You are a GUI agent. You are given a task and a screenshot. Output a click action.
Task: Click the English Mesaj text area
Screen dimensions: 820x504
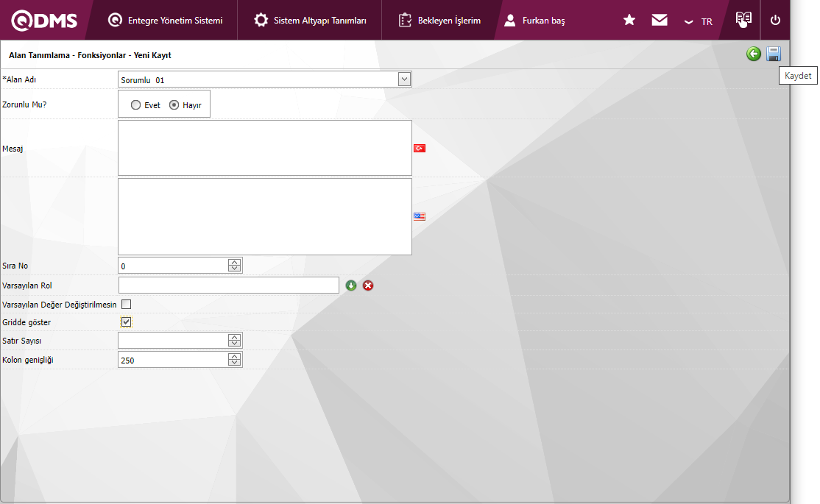(x=264, y=216)
